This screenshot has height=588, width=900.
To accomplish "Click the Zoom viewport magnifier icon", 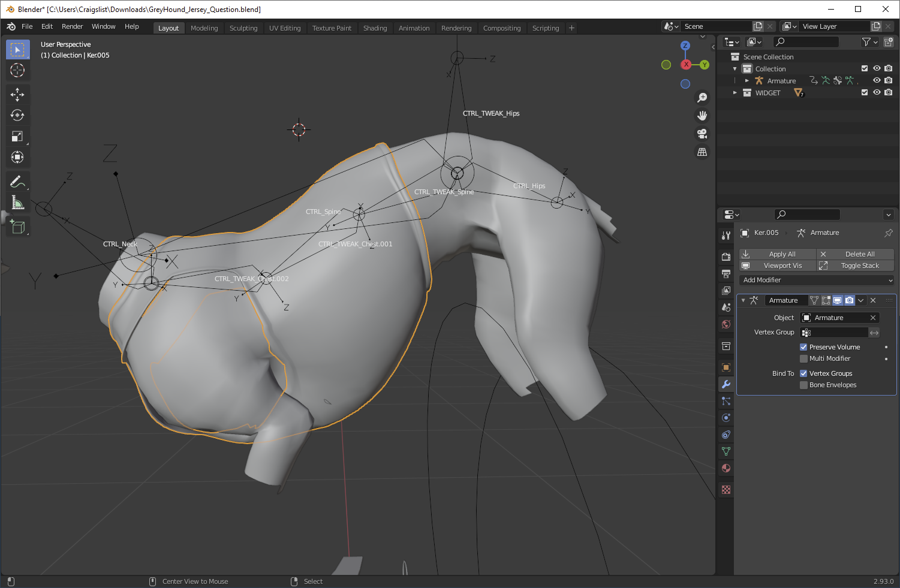I will pos(702,98).
